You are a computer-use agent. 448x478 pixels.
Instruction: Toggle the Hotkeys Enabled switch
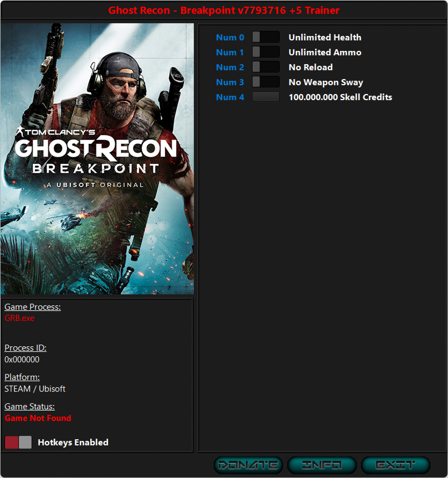(x=18, y=442)
